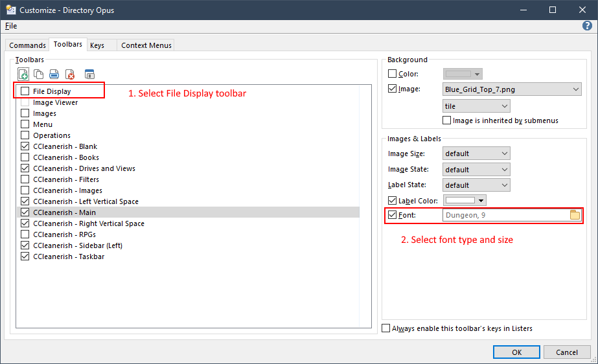Minimize the Customize window
598x364 pixels.
523,10
